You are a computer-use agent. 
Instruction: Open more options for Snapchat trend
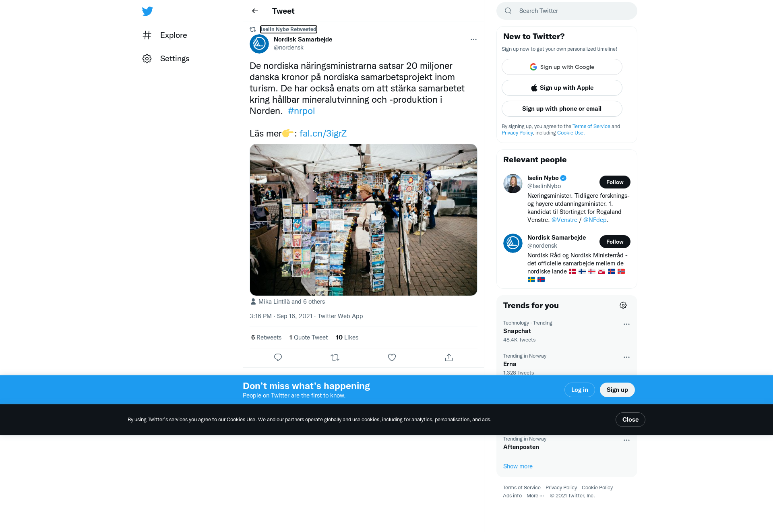(626, 324)
